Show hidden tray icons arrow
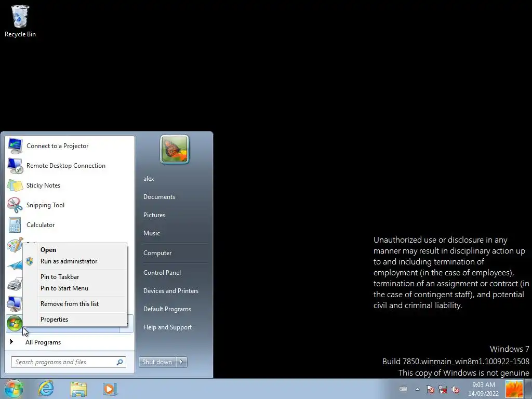This screenshot has height=399, width=532. pyautogui.click(x=417, y=389)
